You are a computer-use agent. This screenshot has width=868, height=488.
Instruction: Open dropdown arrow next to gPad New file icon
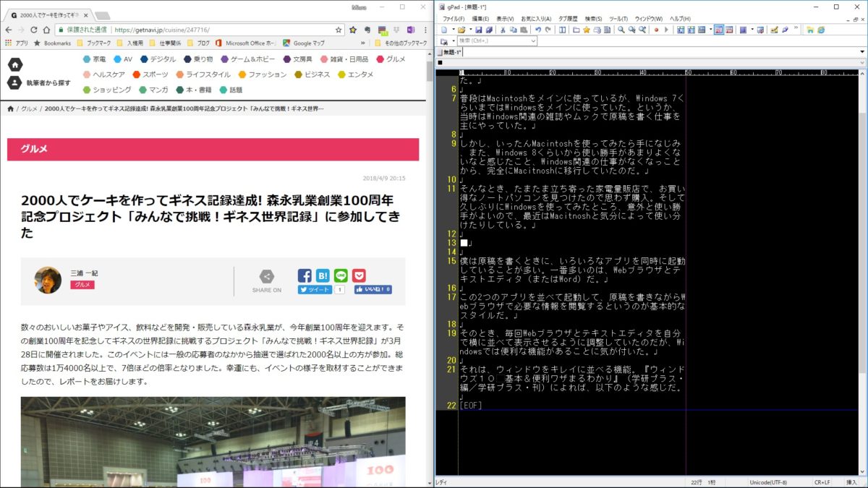[452, 30]
